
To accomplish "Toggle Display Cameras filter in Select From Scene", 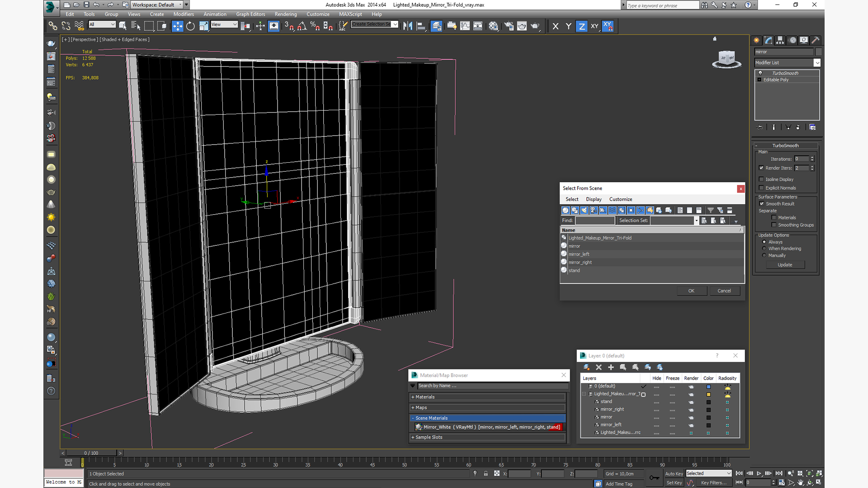I will point(594,210).
